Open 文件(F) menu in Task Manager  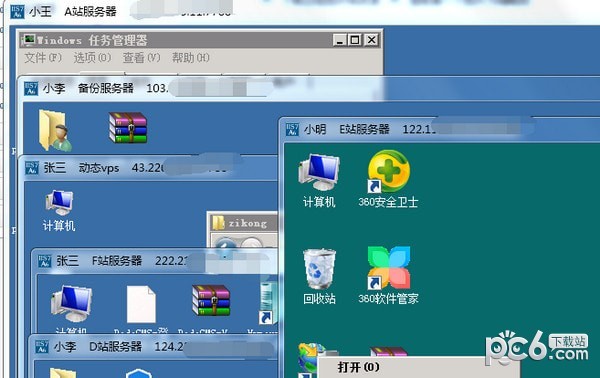[x=43, y=58]
